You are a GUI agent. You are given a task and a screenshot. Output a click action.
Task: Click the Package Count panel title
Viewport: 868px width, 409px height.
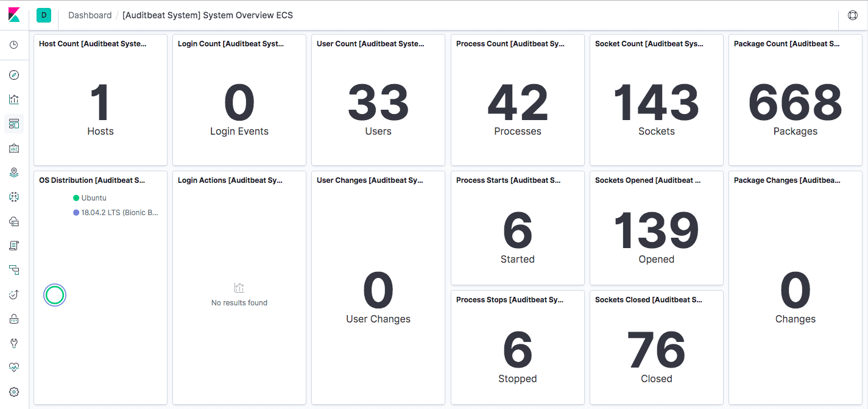(x=788, y=44)
